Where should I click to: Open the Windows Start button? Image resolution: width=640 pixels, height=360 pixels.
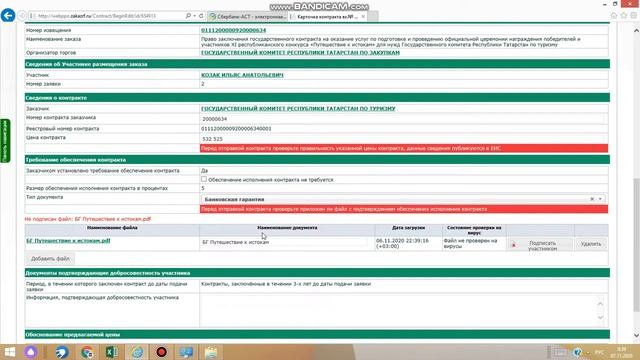(x=9, y=352)
